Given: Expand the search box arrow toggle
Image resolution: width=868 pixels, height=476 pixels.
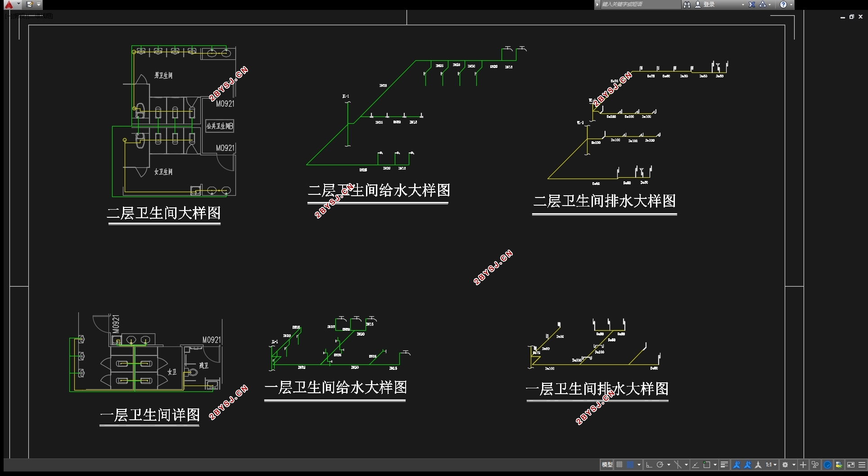Looking at the screenshot, I should pyautogui.click(x=597, y=4).
